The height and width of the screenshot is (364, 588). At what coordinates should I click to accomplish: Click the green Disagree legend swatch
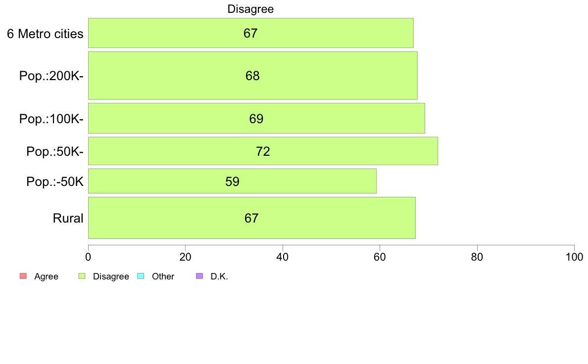pyautogui.click(x=82, y=276)
